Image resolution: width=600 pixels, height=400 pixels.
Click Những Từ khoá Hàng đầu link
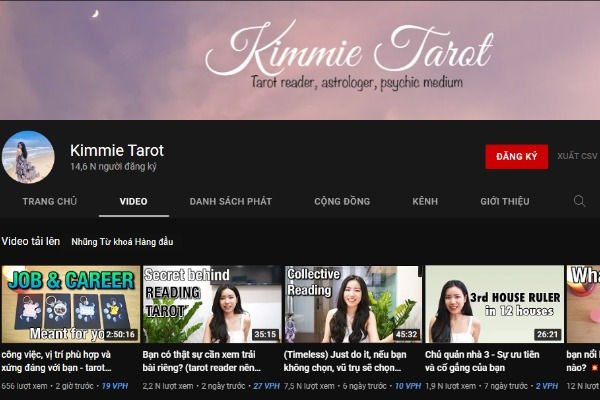tap(122, 242)
